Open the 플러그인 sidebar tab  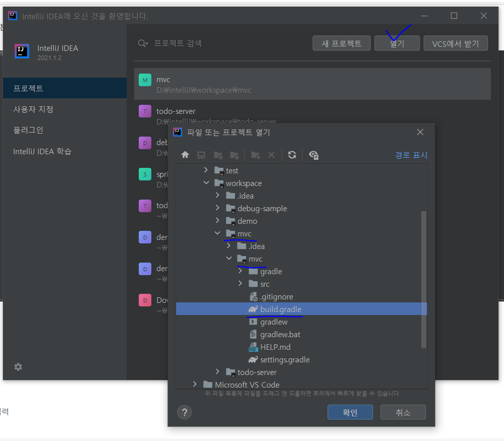(65, 130)
